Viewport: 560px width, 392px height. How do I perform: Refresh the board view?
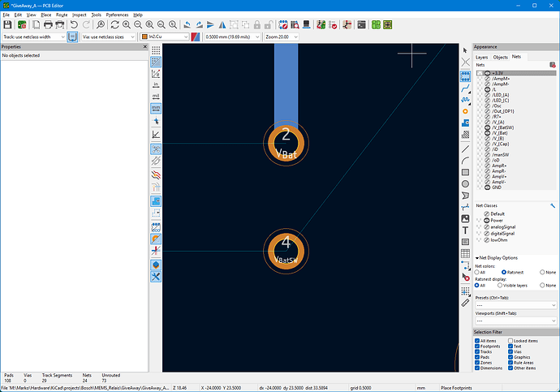[114, 24]
